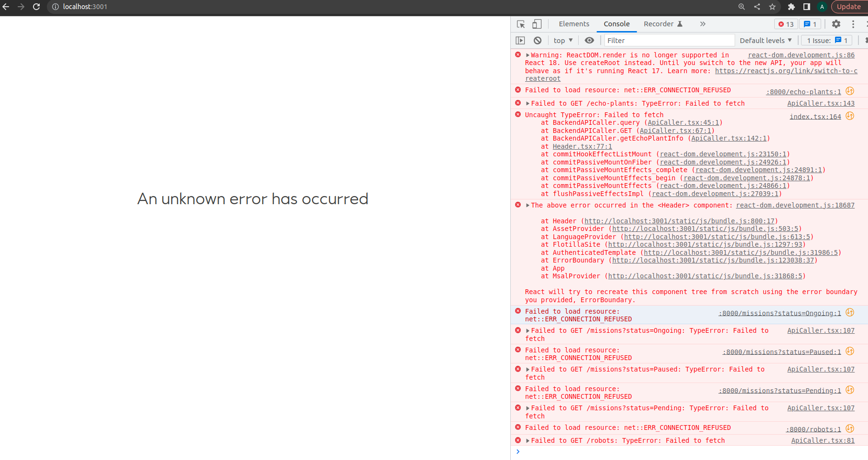This screenshot has height=460, width=868.
Task: Click the 13 errors counter badge
Action: [x=786, y=24]
